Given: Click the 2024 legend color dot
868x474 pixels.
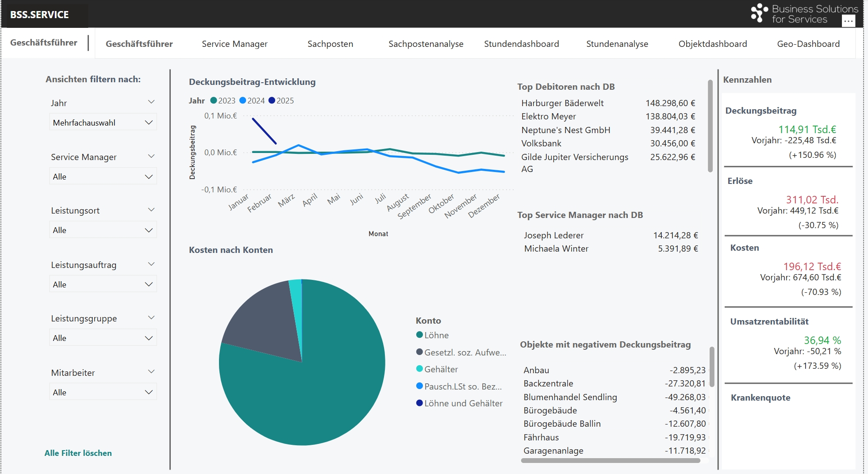Looking at the screenshot, I should coord(242,100).
